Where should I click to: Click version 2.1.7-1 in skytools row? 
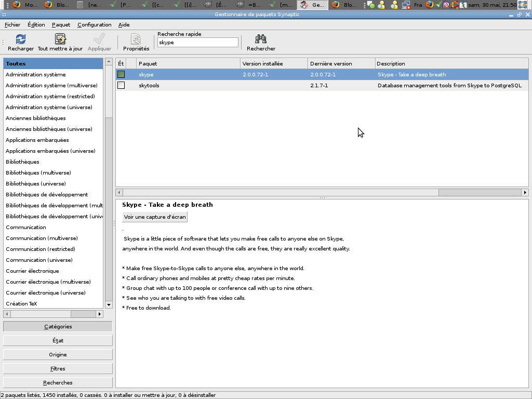[x=319, y=86]
